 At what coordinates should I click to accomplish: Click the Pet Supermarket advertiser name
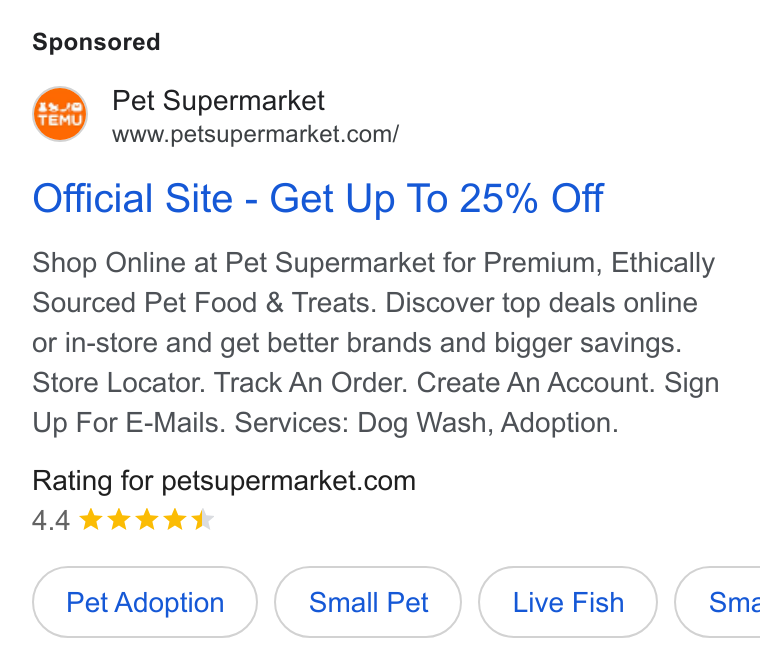(218, 101)
